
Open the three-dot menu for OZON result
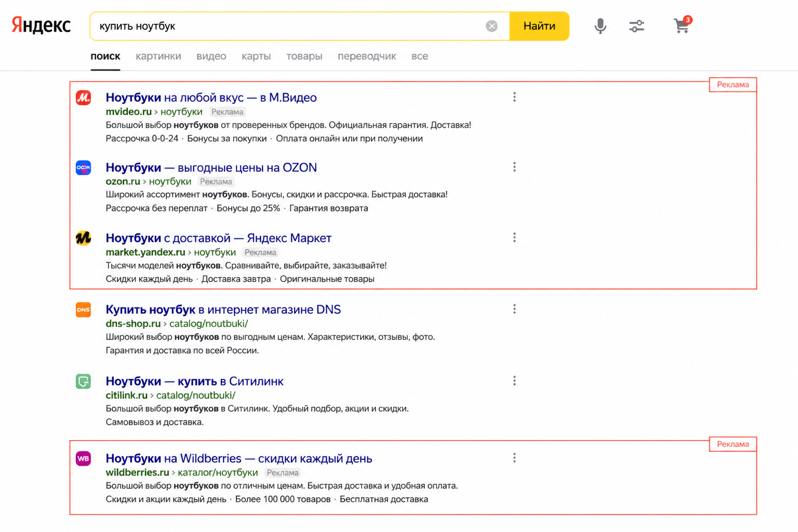514,167
